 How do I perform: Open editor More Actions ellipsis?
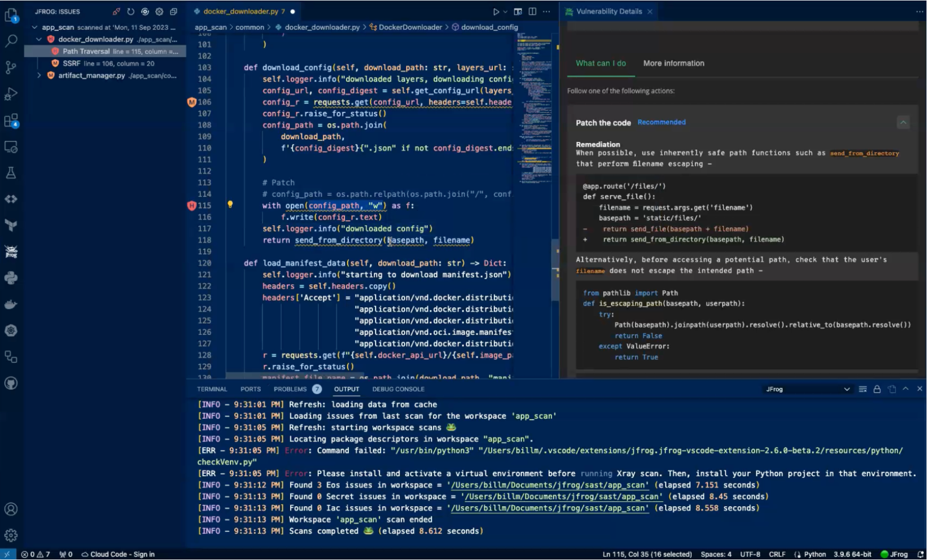tap(547, 11)
